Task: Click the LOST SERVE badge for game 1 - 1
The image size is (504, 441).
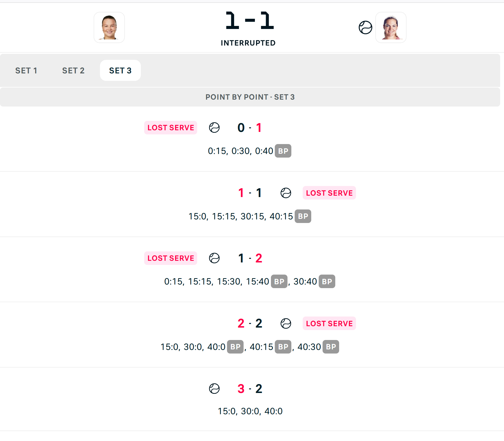Action: [x=329, y=193]
